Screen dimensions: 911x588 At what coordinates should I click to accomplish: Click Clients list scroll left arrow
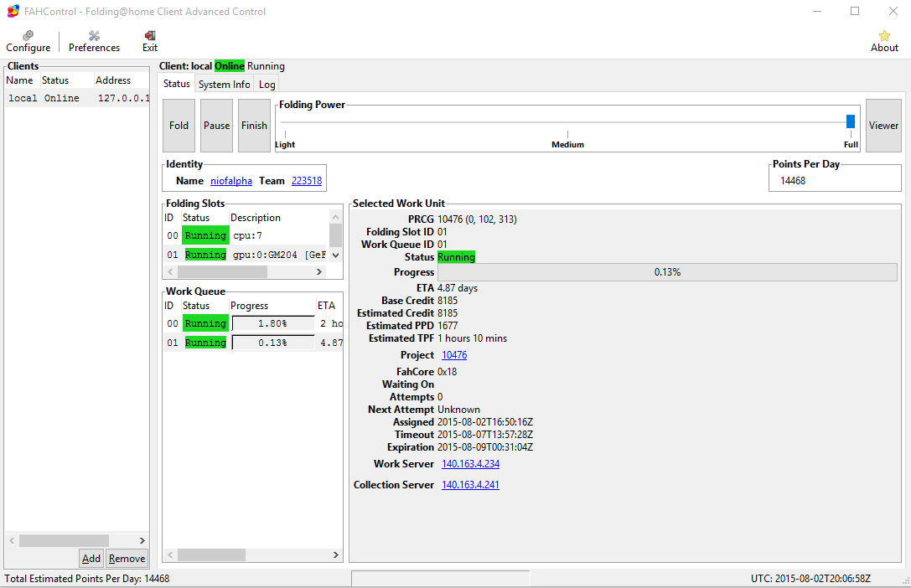tap(12, 540)
